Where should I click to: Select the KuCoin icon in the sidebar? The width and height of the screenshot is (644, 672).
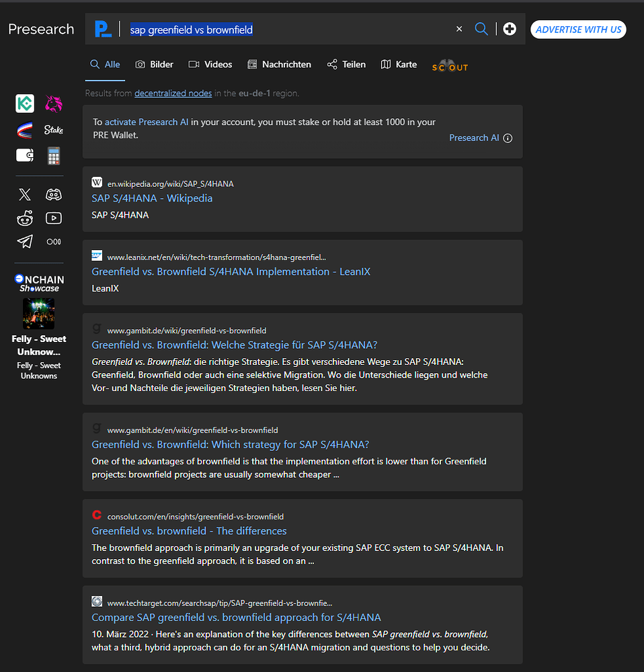click(x=24, y=103)
